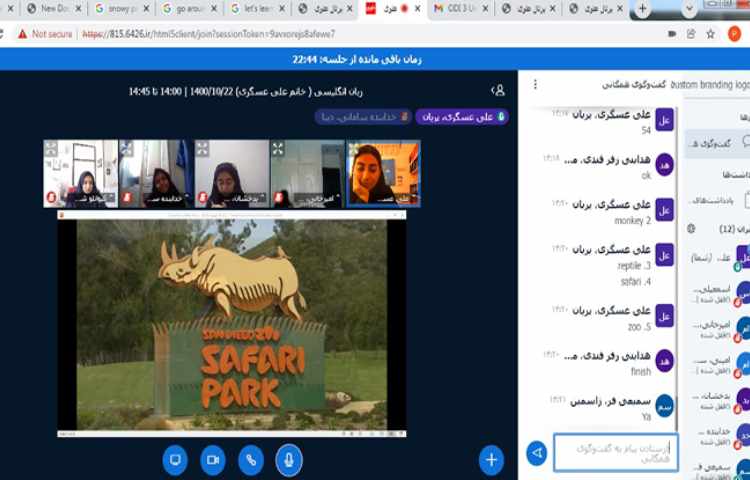Open the public chat item in sidebar
This screenshot has width=750, height=480.
tap(717, 143)
